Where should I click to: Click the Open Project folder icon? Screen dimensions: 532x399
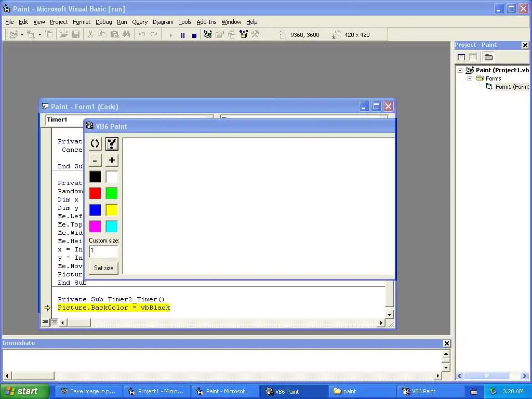click(63, 35)
